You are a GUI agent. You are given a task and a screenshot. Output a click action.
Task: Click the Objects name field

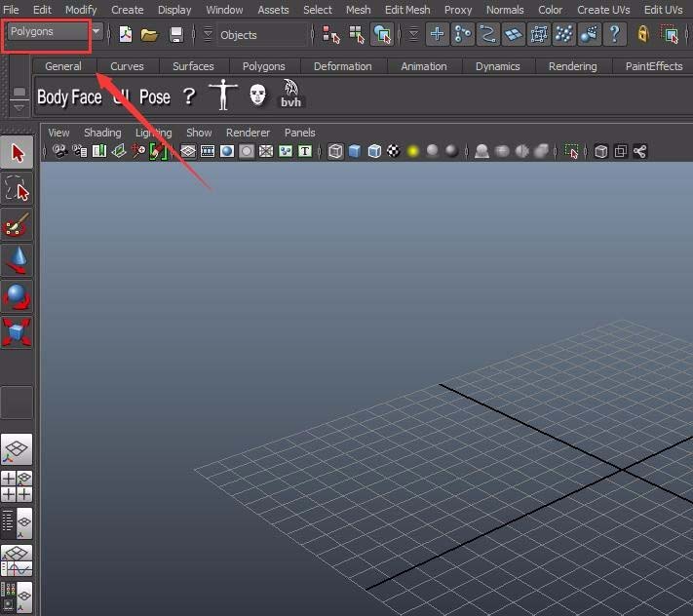(261, 35)
